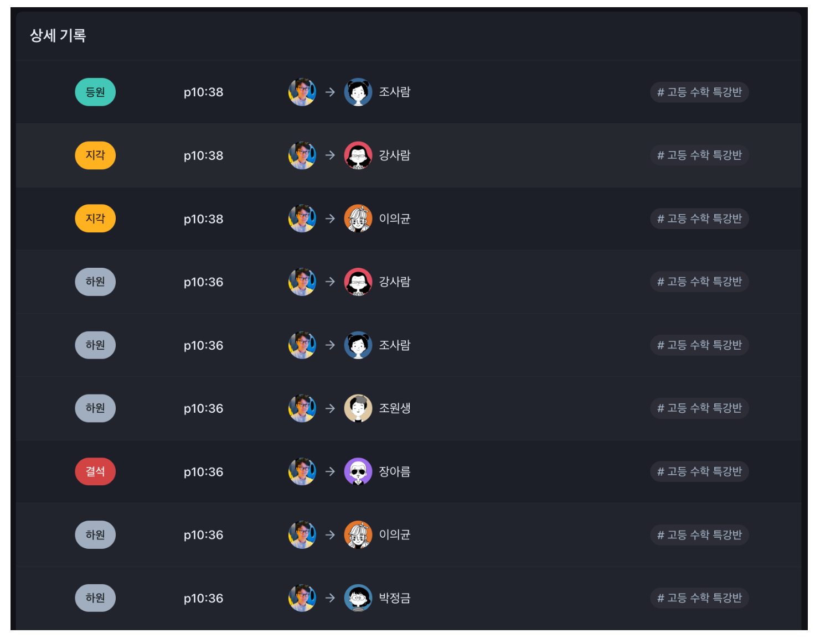Click the 상세 기록 section heading
The height and width of the screenshot is (644, 815).
point(58,35)
